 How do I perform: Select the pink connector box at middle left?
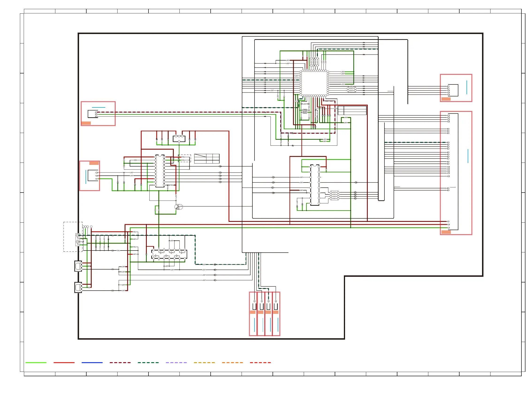89,176
